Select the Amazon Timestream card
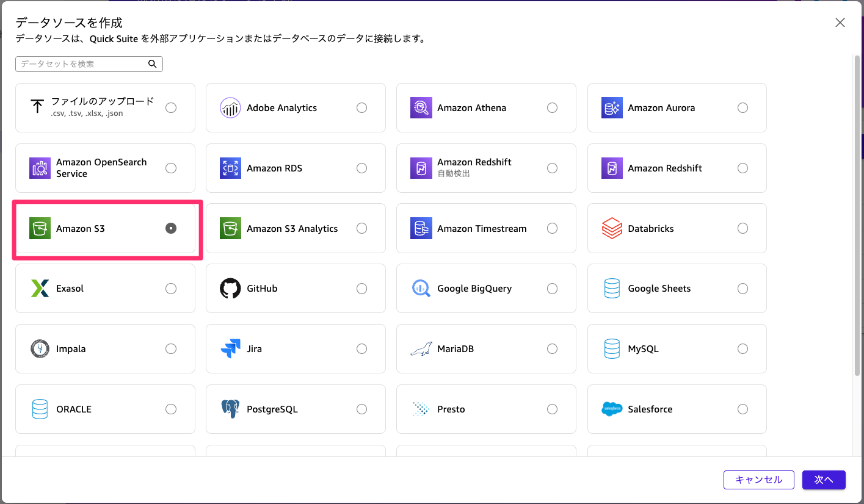 tap(486, 228)
